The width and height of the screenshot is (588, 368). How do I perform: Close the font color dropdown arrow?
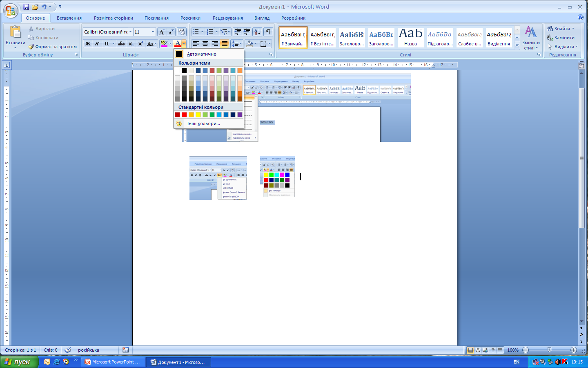pos(184,44)
